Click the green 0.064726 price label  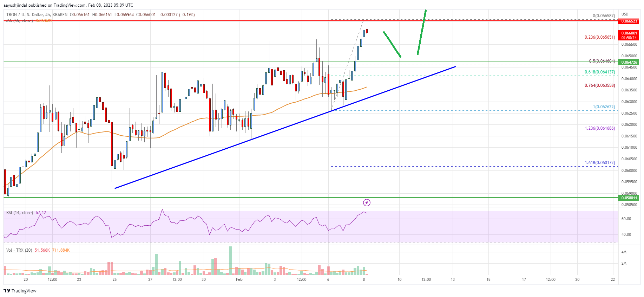[629, 62]
